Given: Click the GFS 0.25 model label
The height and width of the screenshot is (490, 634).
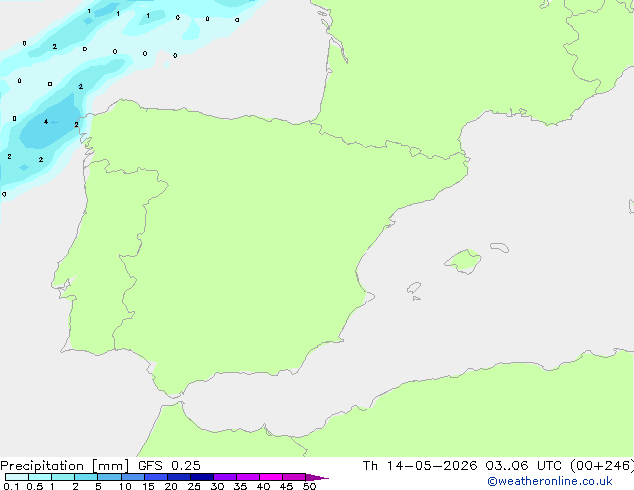Looking at the screenshot, I should (169, 466).
